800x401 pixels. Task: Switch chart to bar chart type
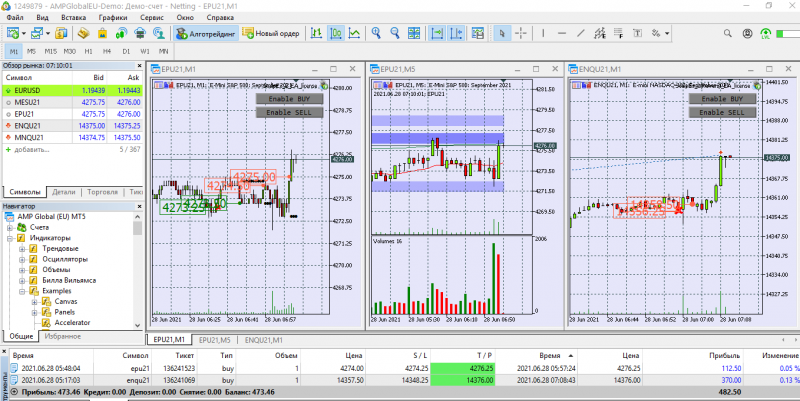(x=316, y=34)
